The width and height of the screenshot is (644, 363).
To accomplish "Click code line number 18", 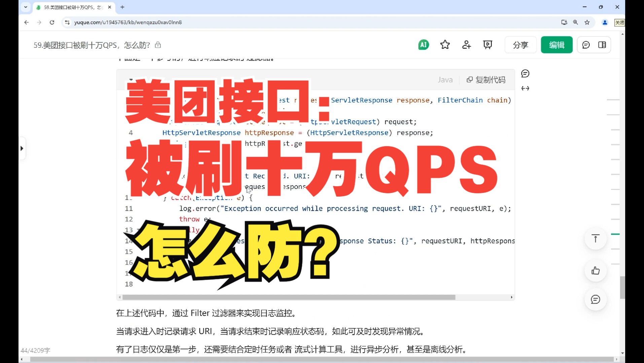I will point(129,284).
